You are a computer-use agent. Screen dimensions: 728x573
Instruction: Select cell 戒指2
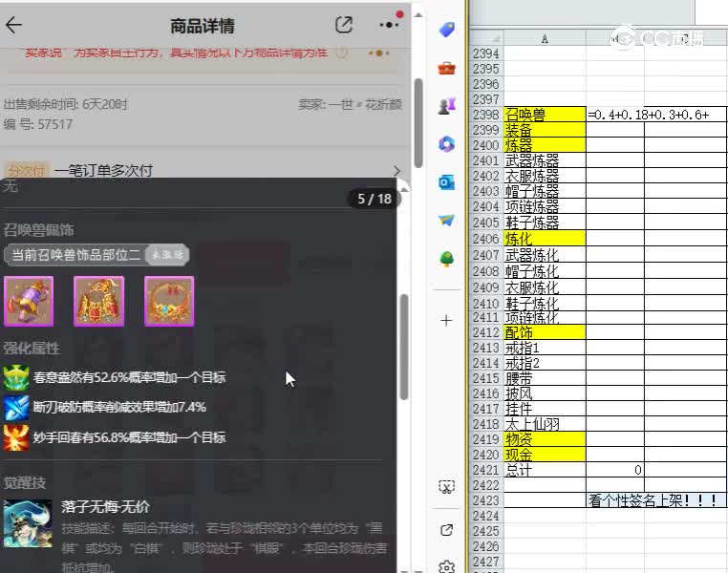[x=545, y=363]
